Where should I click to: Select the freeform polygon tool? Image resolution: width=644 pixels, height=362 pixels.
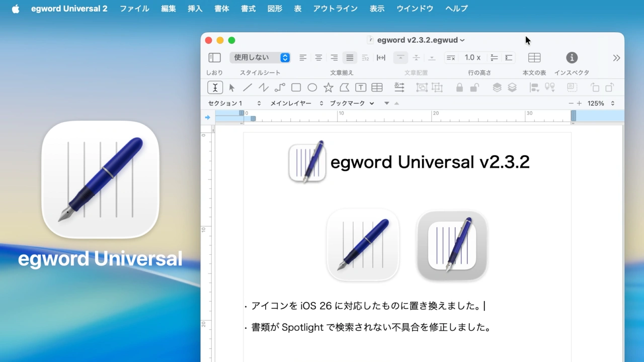344,87
